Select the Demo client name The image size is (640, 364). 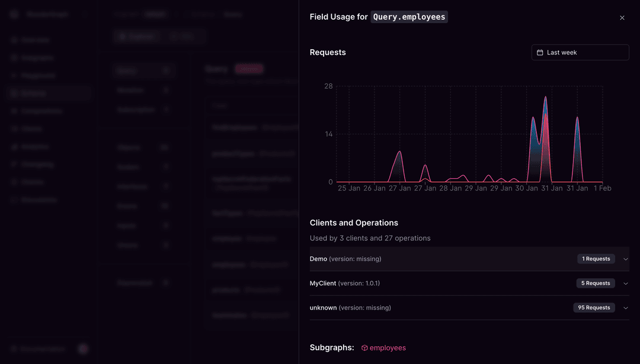pos(318,259)
